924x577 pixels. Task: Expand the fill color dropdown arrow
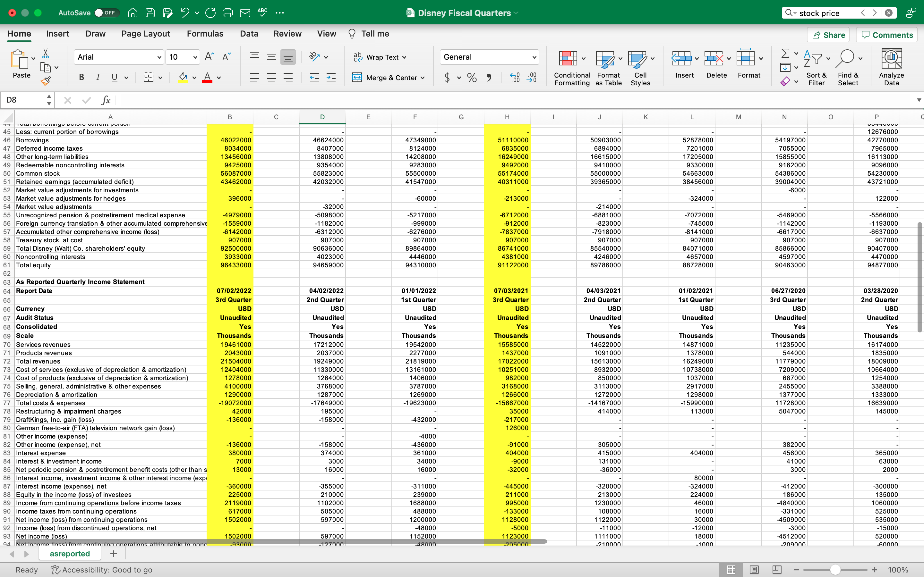[x=194, y=78]
